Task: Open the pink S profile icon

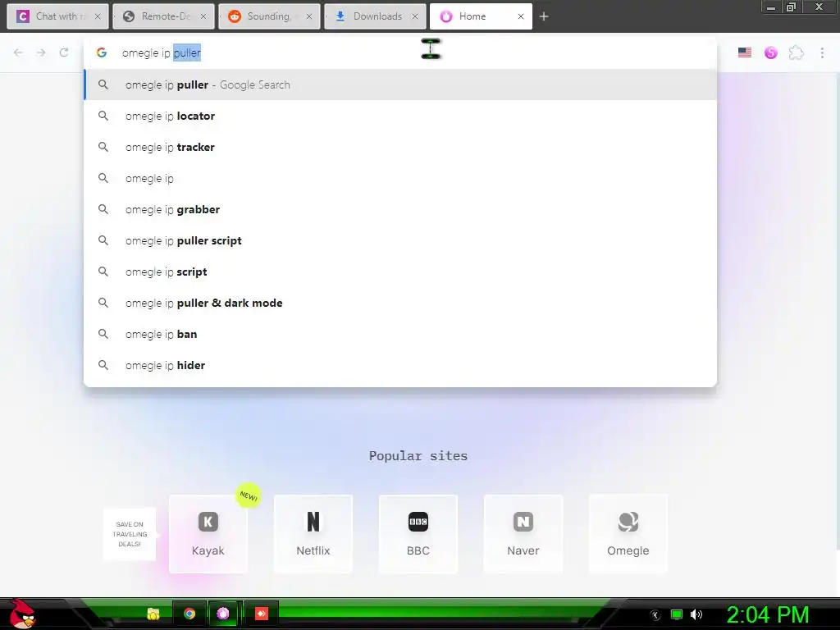Action: tap(771, 52)
